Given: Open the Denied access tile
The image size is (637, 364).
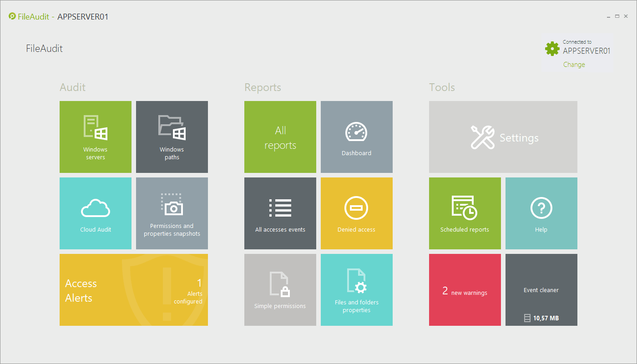Looking at the screenshot, I should click(x=357, y=213).
